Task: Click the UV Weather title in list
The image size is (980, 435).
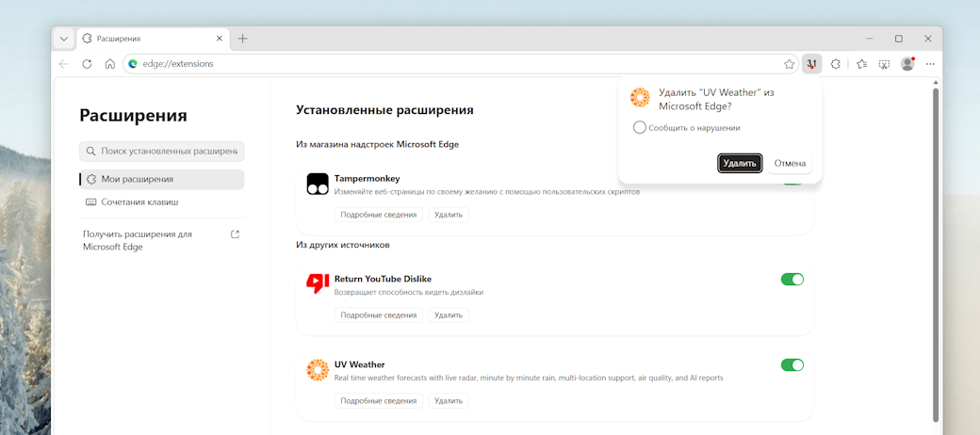Action: (x=359, y=364)
